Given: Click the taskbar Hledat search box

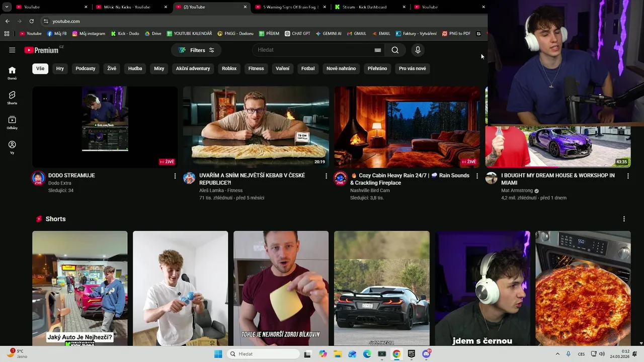Looking at the screenshot, I should pos(263,354).
